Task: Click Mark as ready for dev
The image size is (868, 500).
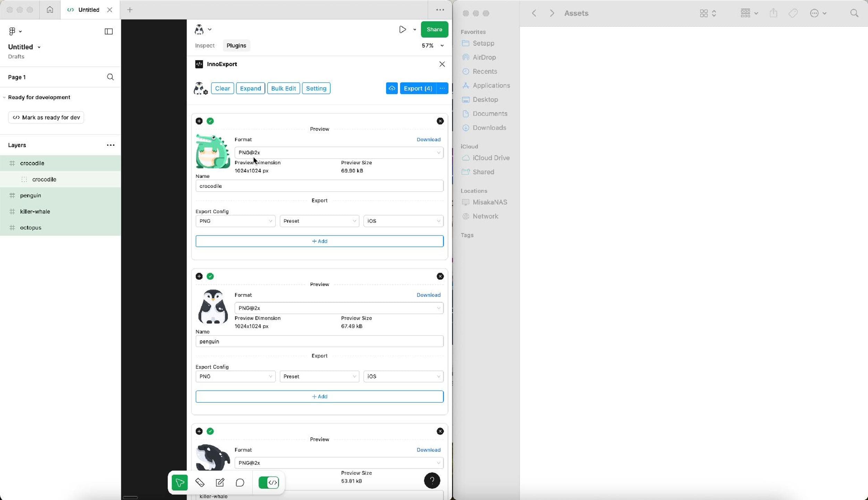Action: (46, 117)
